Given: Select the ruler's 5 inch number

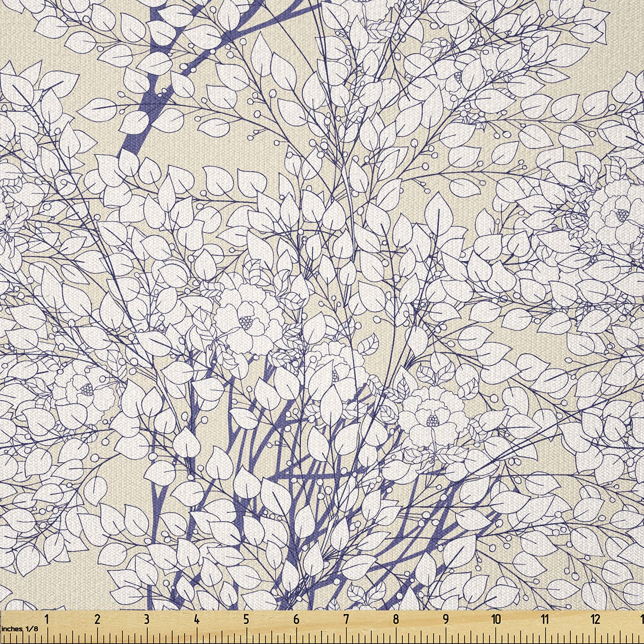Looking at the screenshot, I should (x=246, y=619).
